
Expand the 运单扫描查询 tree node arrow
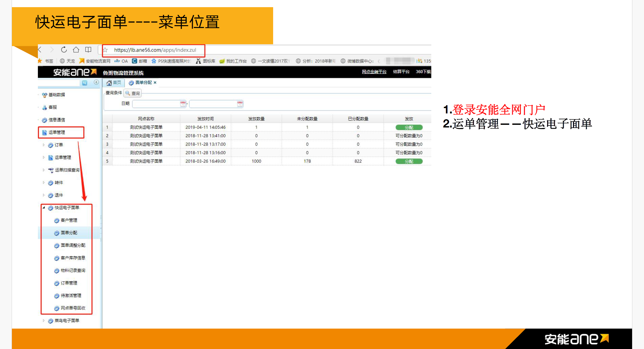44,170
